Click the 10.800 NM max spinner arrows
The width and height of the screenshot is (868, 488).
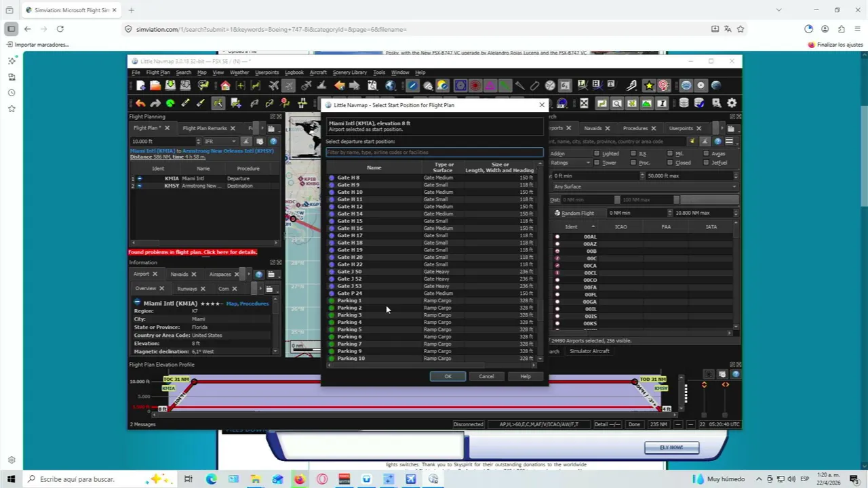pyautogui.click(x=735, y=213)
